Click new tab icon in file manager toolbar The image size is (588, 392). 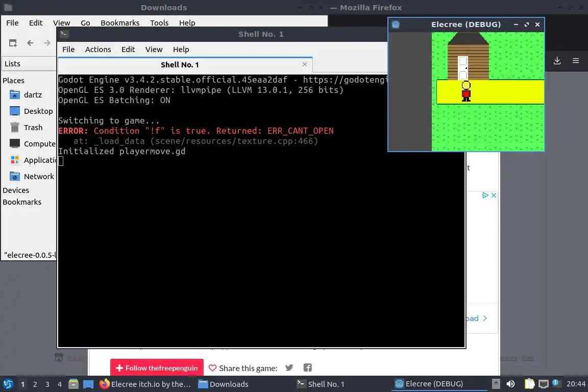(x=13, y=43)
